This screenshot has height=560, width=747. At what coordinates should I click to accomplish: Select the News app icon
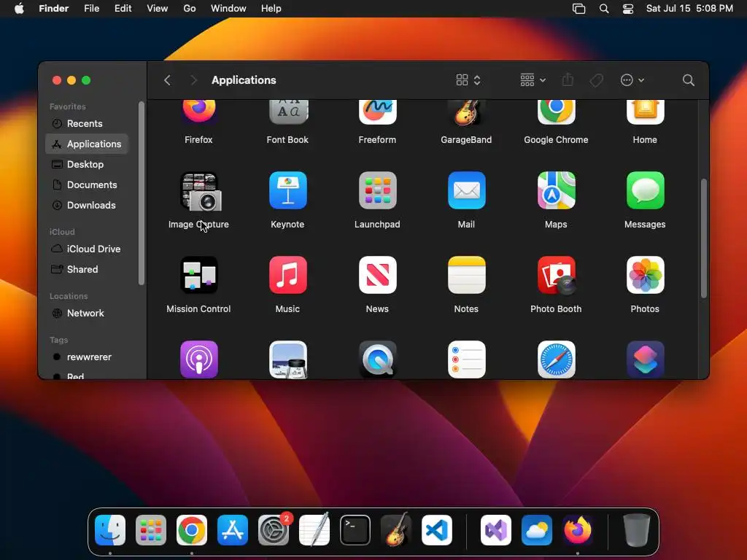tap(377, 275)
